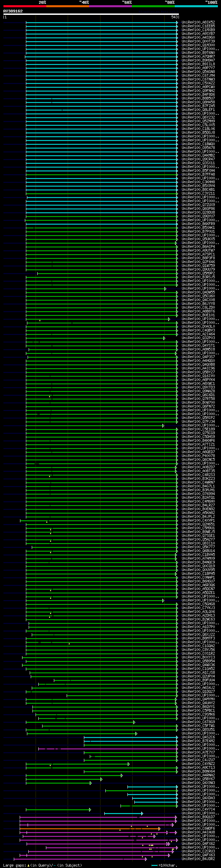Viewport: 221px width, 868px height.
Task: Select hit label UniRef100_Q5ZMH9
Action: tap(198, 121)
